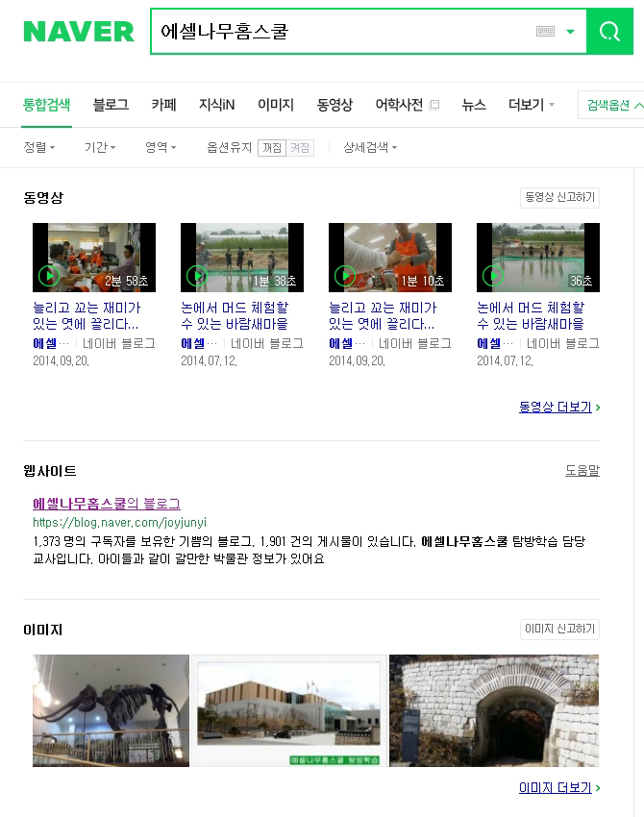Image resolution: width=644 pixels, height=817 pixels.
Task: Switch to the 카페 tab
Action: [x=163, y=105]
